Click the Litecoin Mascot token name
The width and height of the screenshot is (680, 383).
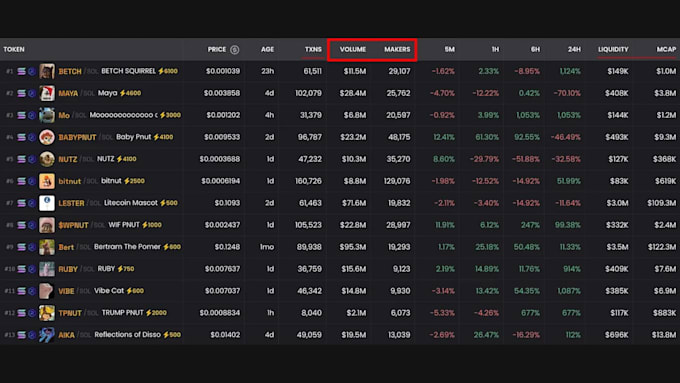click(x=131, y=203)
